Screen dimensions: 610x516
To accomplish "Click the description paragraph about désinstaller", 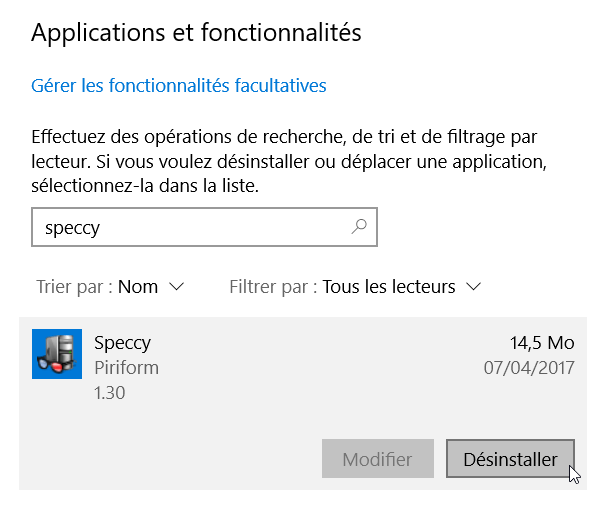I will click(289, 161).
